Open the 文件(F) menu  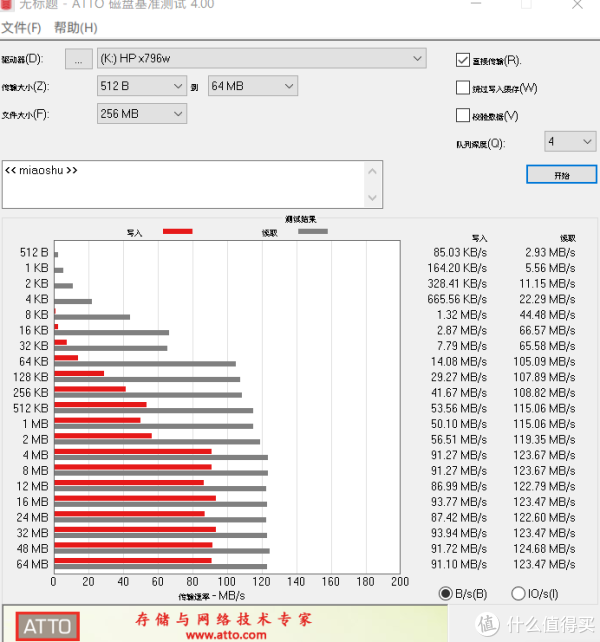[21, 28]
